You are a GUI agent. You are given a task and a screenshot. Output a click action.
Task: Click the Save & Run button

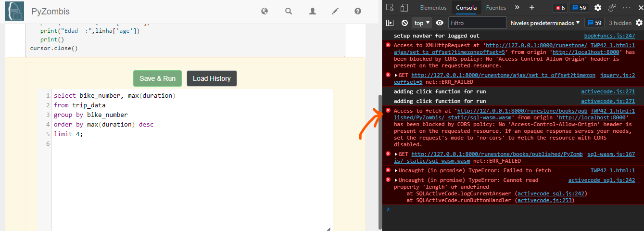(x=157, y=78)
